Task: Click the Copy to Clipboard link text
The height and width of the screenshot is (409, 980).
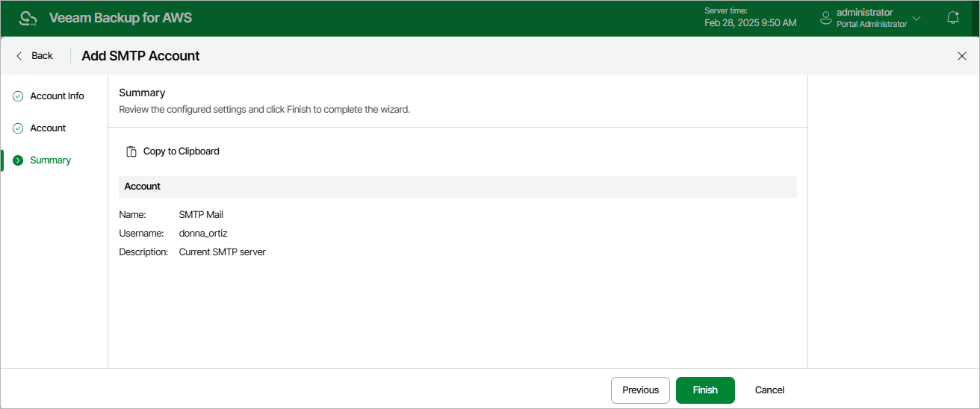Action: (181, 152)
